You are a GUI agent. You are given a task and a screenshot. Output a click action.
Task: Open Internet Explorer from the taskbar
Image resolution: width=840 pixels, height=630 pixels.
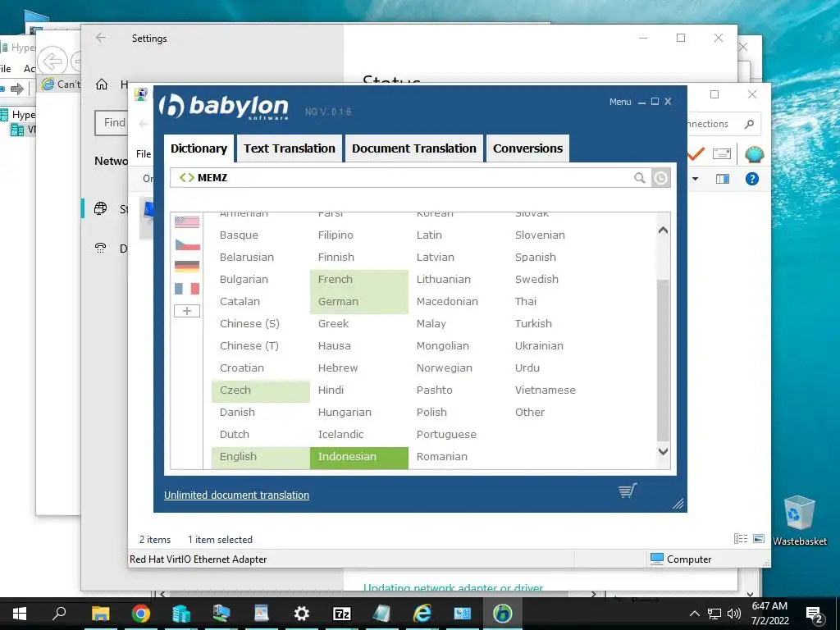point(422,614)
